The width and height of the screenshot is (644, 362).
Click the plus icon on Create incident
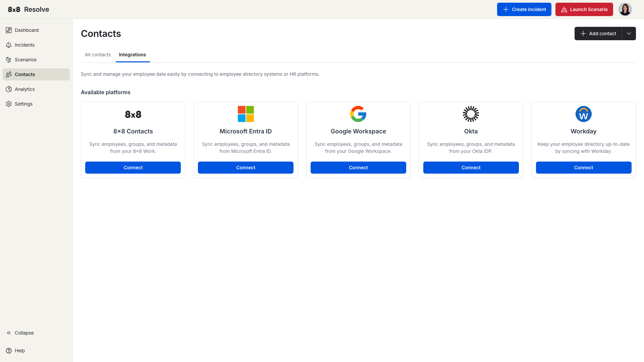pos(506,9)
